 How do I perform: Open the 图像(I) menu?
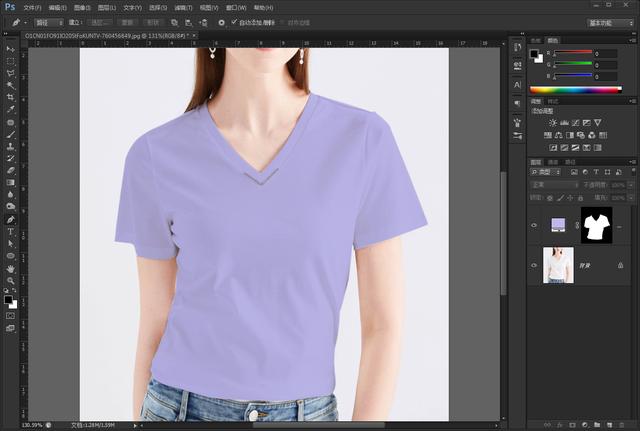81,6
